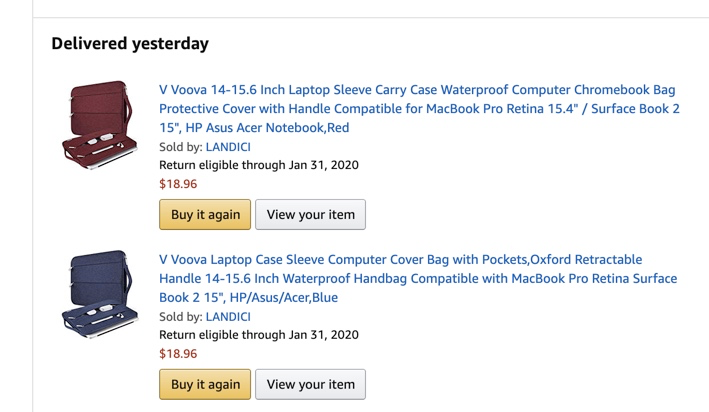Click the return eligibility text under the red sleeve
709x412 pixels.
point(258,165)
